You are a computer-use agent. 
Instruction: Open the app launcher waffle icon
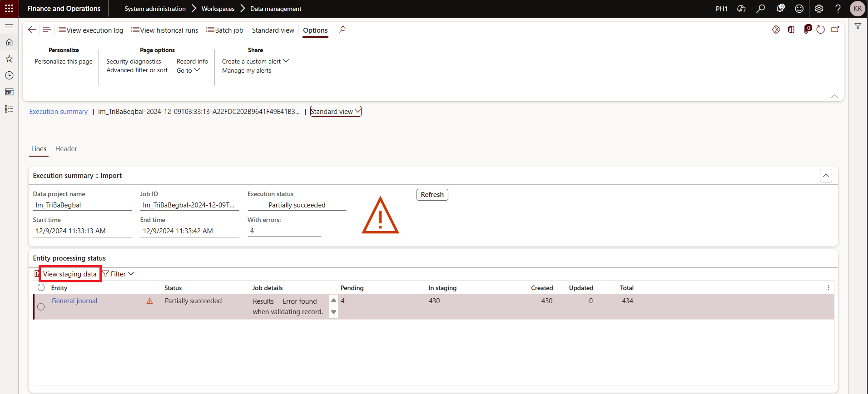(9, 9)
